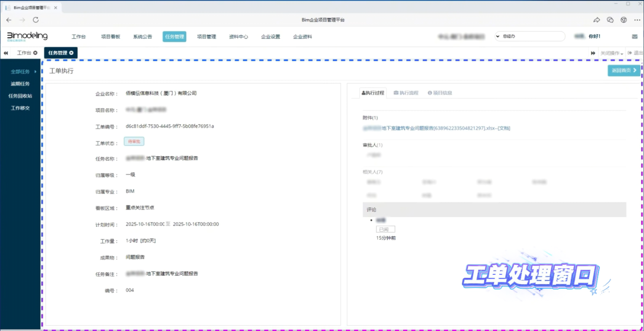
Task: Click the share arrow icon in browser toolbar
Action: 596,20
